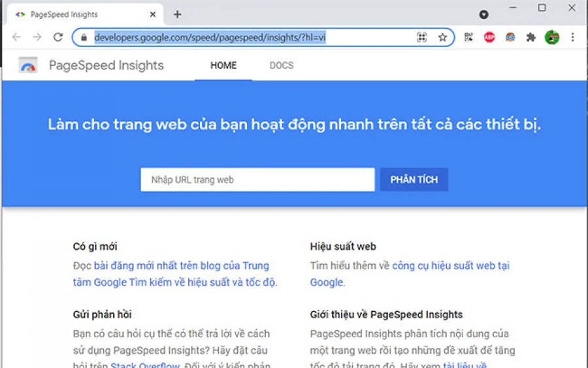Open Chrome's three-dot menu
588x368 pixels.
(x=572, y=37)
